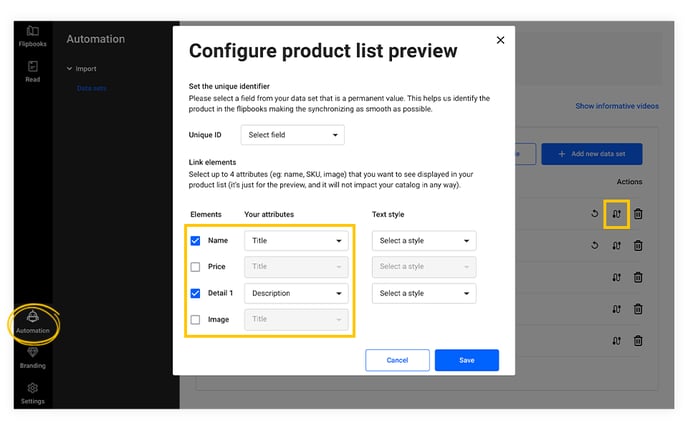Viewport: 688px width, 430px height.
Task: Open Branding in the sidebar
Action: pyautogui.click(x=32, y=358)
